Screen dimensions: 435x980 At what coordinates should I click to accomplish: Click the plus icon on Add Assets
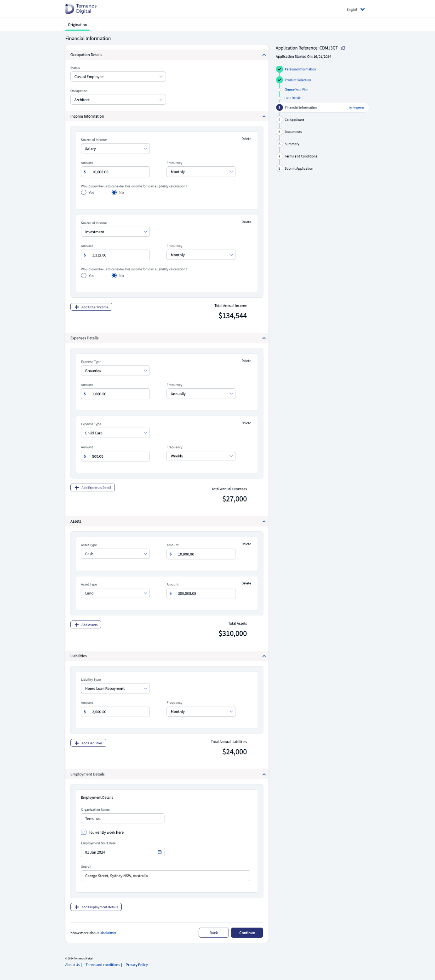tap(77, 625)
